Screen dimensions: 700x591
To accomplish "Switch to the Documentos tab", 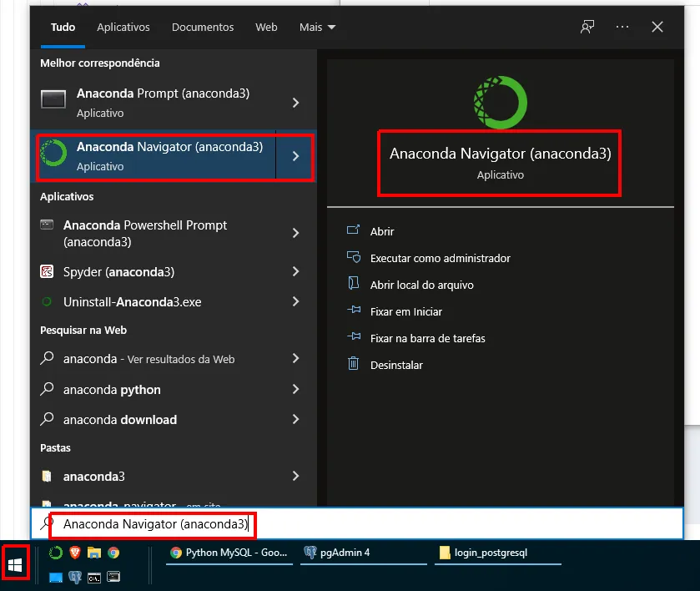I will [x=203, y=28].
